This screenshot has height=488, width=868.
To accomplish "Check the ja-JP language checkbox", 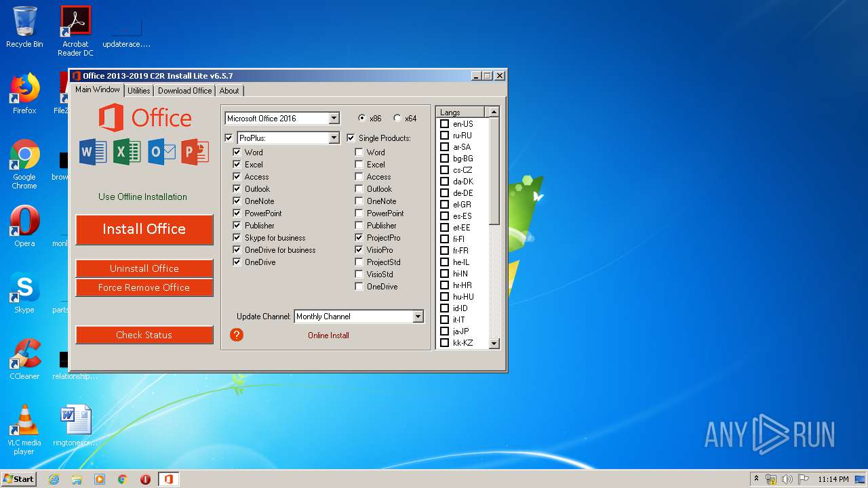I will [444, 331].
